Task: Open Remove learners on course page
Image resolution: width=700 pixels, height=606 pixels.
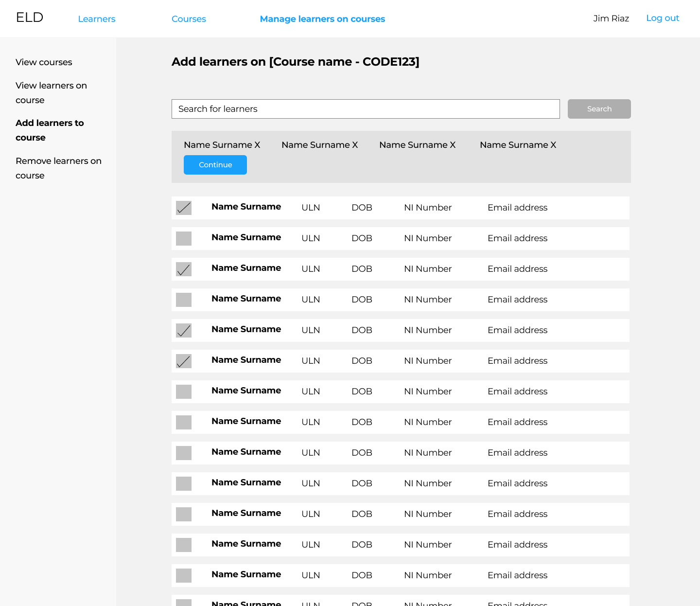Action: coord(58,168)
